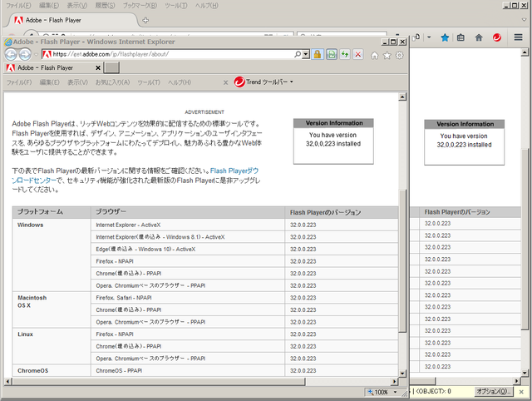Open the security lock icon in IE address bar
Viewport: 532px width, 401px height.
coord(318,54)
